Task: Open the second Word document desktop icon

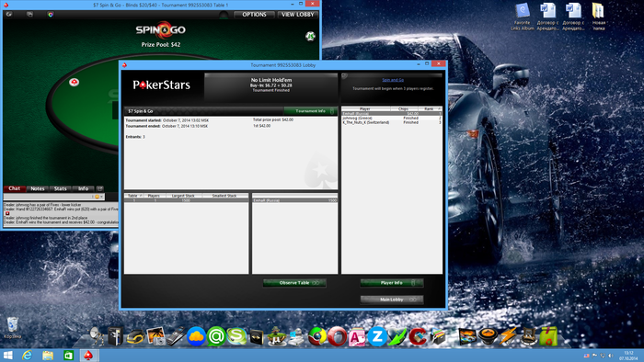Action: pyautogui.click(x=573, y=17)
